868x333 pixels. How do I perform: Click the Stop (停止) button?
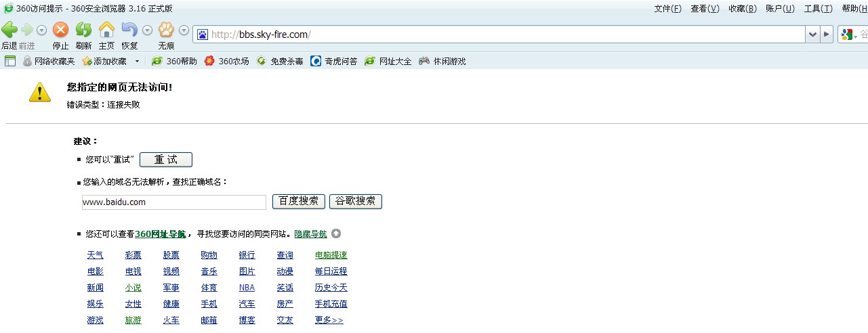60,30
